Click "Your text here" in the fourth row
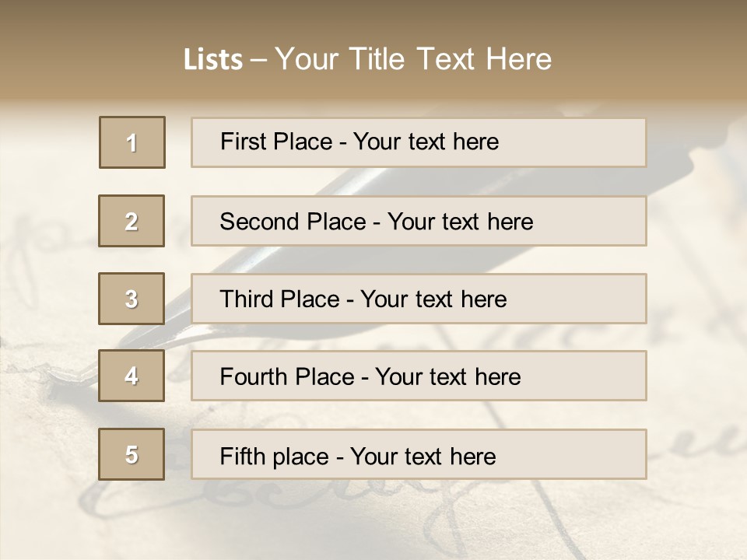 point(447,377)
